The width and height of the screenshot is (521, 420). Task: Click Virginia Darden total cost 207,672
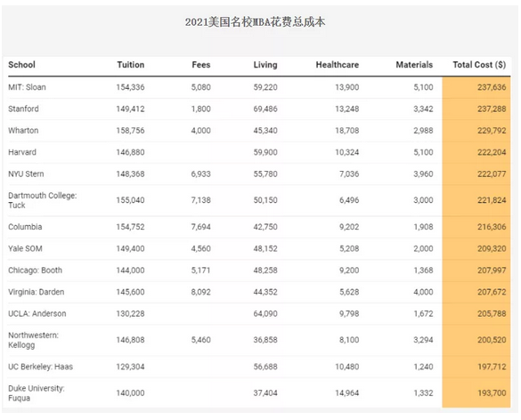tap(492, 292)
